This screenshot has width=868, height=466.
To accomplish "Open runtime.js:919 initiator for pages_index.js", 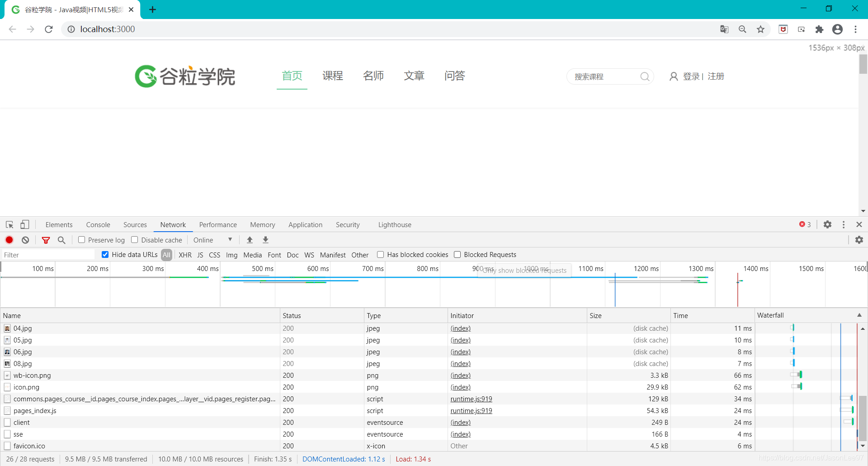I will (x=471, y=410).
